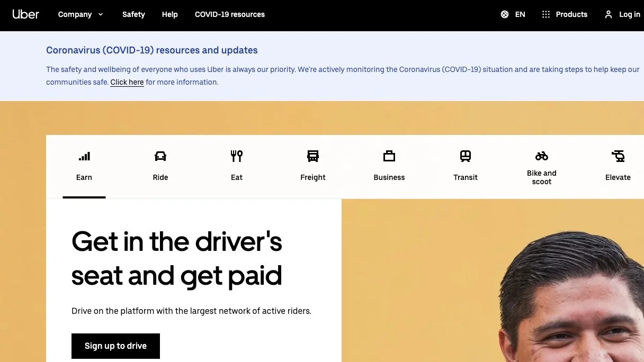The width and height of the screenshot is (644, 362).
Task: Follow the Click here link
Action: pyautogui.click(x=127, y=82)
